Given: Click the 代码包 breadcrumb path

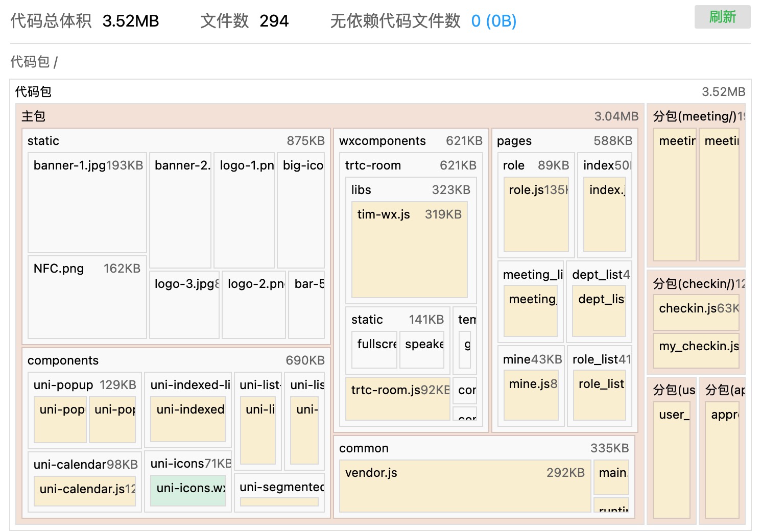Looking at the screenshot, I should point(30,62).
